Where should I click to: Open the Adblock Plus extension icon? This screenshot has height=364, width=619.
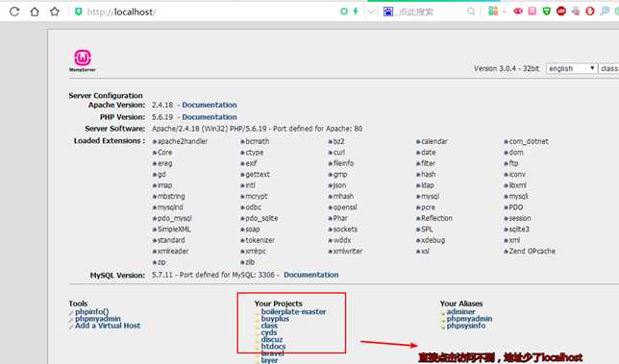pos(561,11)
